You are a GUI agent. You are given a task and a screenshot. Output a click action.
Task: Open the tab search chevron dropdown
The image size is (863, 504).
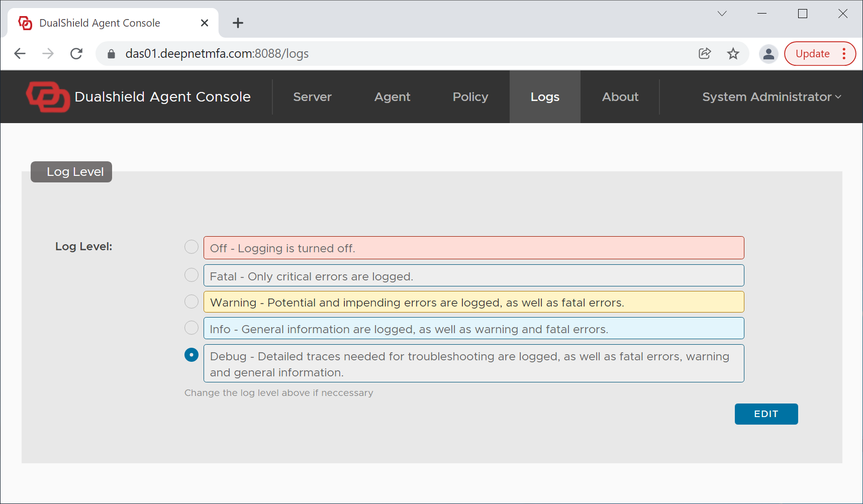pyautogui.click(x=722, y=14)
